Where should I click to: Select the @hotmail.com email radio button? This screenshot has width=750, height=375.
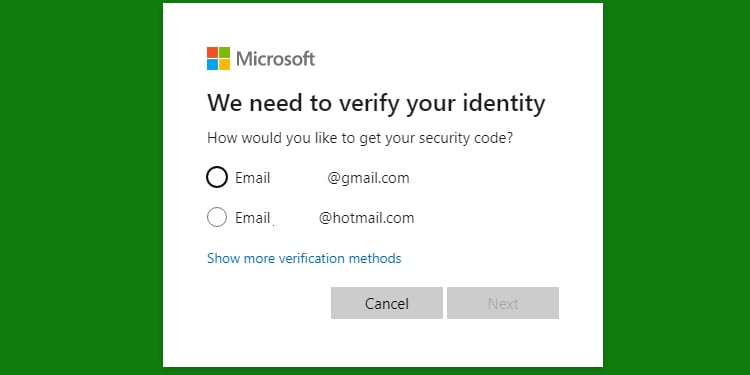[217, 217]
